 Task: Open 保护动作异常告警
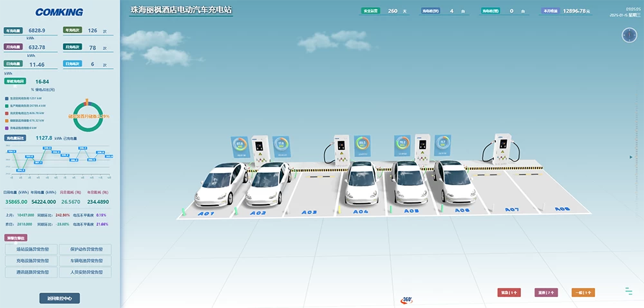tap(86, 249)
